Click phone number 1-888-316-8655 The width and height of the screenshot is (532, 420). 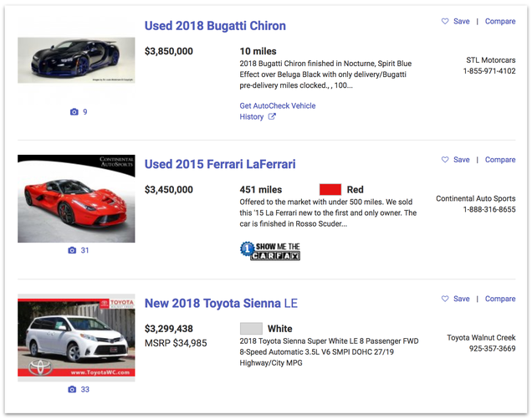click(489, 210)
